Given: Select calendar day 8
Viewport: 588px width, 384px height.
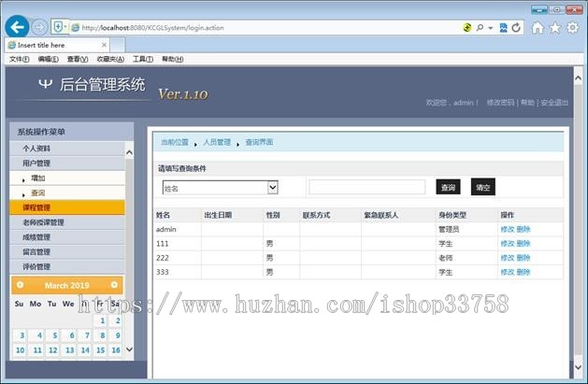Looking at the screenshot, I should 102,335.
